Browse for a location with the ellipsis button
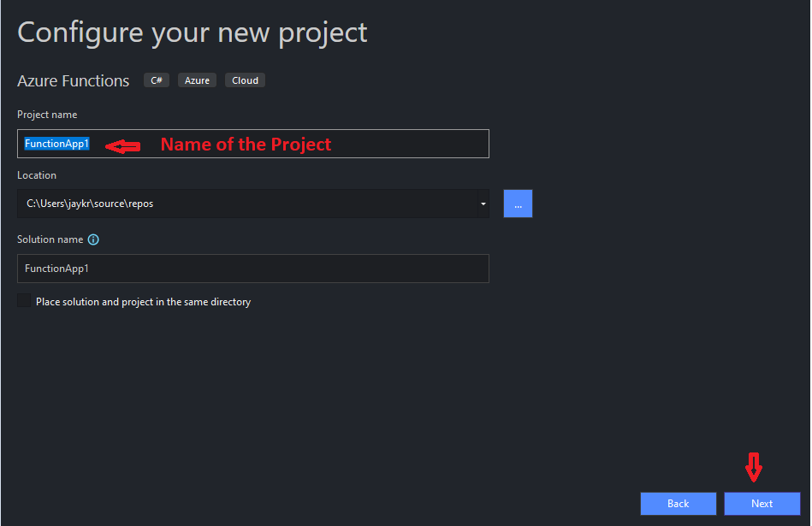 (518, 204)
